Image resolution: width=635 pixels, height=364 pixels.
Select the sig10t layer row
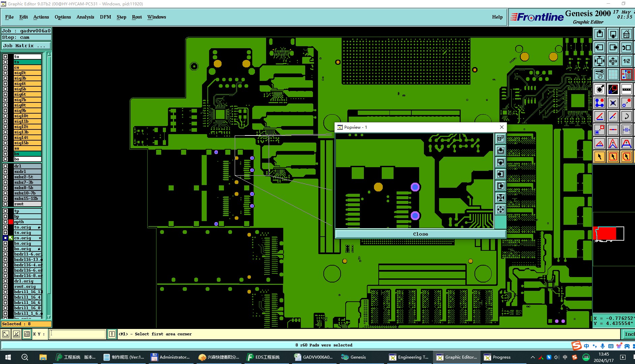point(27,116)
